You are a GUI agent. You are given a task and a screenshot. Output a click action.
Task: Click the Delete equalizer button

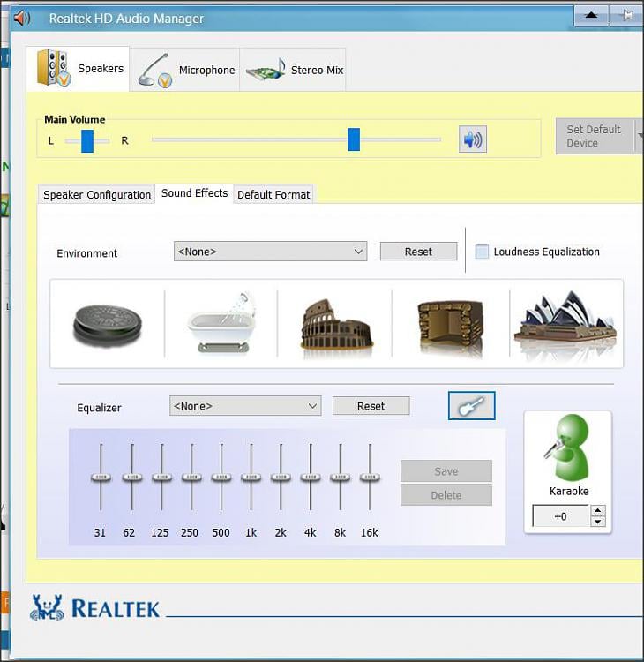click(446, 495)
